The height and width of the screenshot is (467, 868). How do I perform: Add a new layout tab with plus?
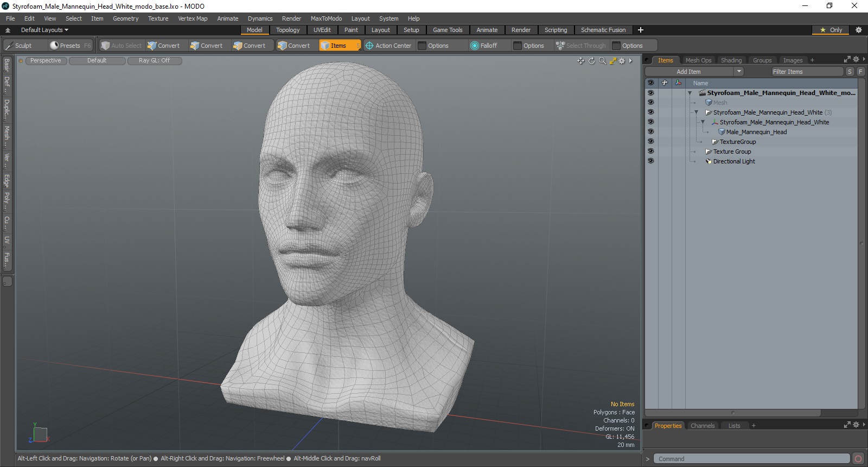click(x=641, y=30)
